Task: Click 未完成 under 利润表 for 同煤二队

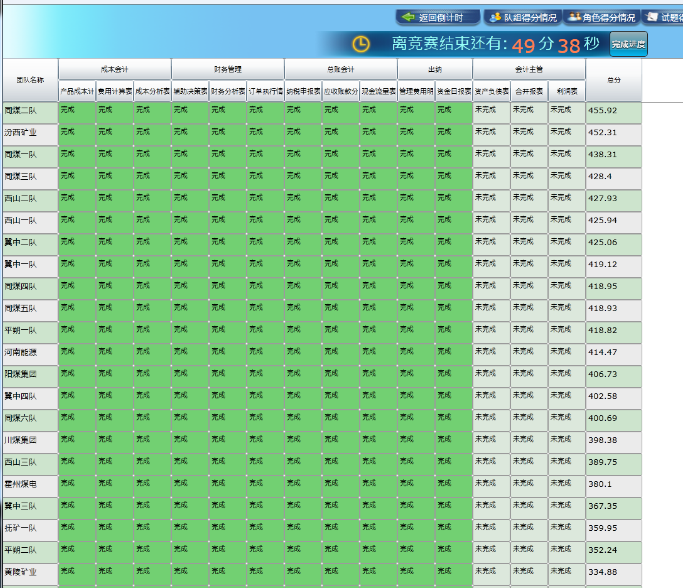Action: [566, 110]
